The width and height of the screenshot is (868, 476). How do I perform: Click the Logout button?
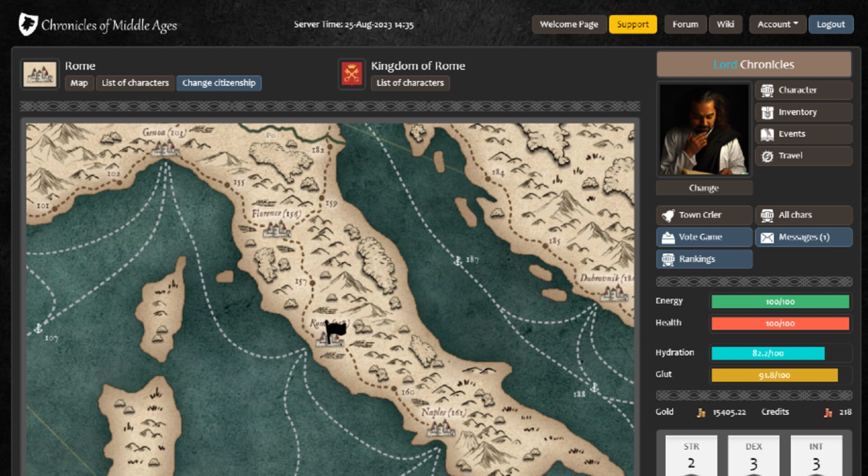tap(830, 24)
